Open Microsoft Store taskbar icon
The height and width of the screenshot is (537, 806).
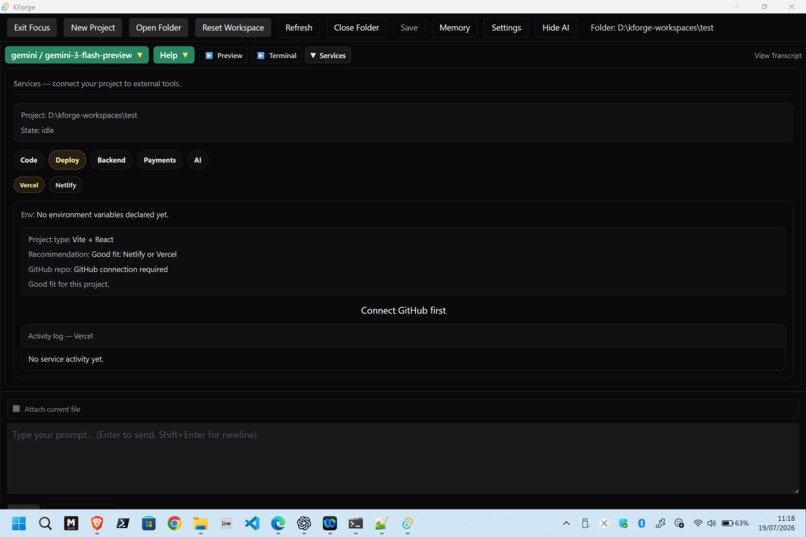pos(149,523)
